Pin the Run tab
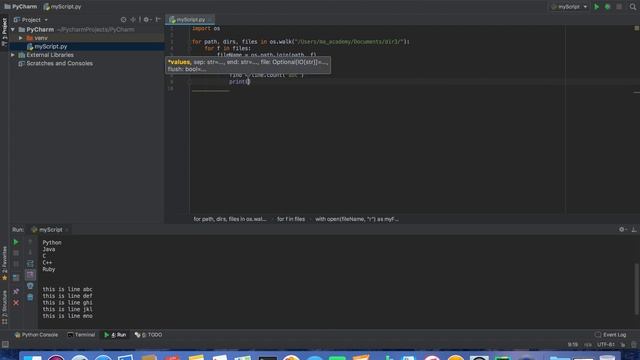Screen dimensions: 640x360 coord(16,291)
